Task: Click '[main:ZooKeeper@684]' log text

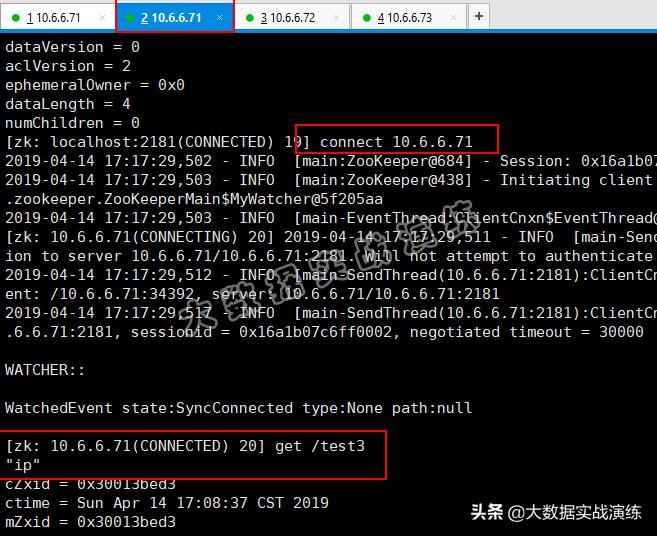Action: (383, 161)
